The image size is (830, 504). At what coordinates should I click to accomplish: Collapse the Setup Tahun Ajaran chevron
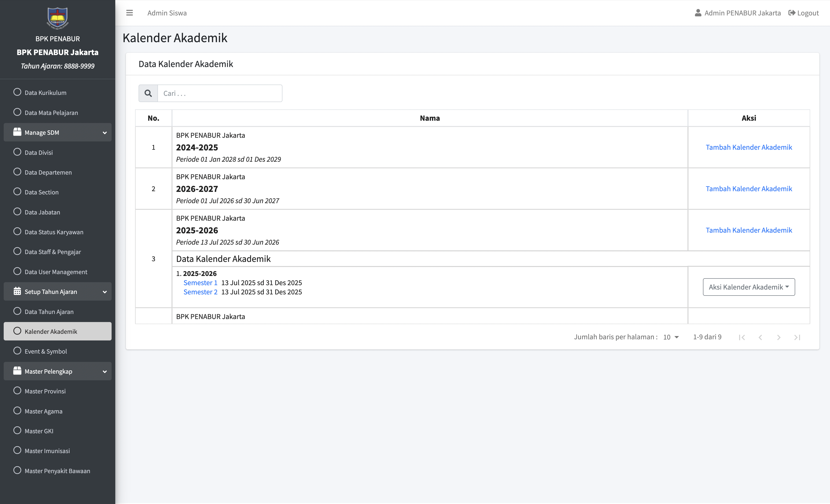tap(105, 292)
